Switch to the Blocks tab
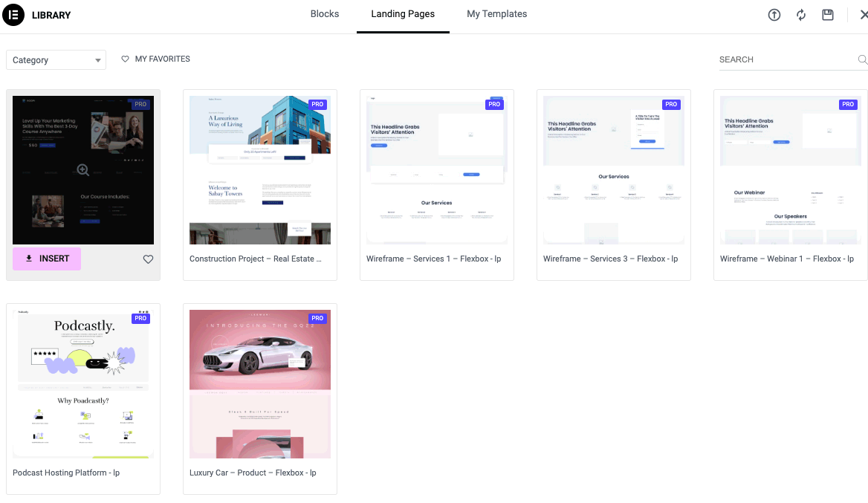Viewport: 868px width, 503px height. point(325,14)
